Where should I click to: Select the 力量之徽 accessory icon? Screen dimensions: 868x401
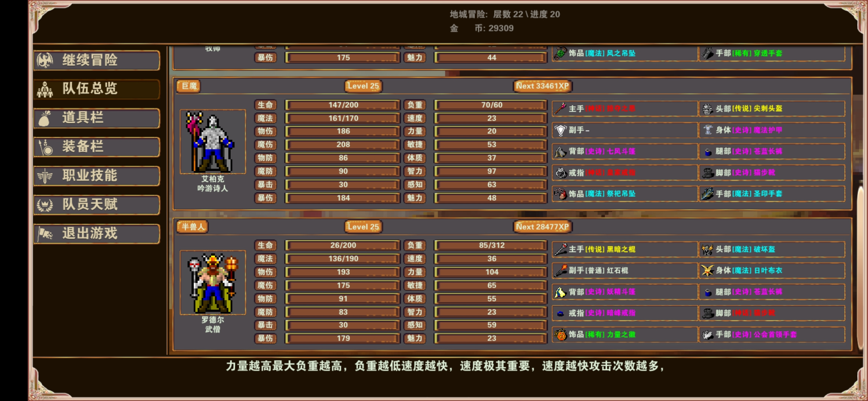tap(560, 335)
